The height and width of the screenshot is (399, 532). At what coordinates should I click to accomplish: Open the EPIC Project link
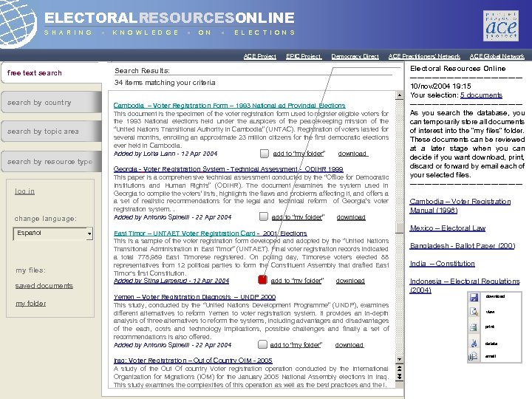304,56
